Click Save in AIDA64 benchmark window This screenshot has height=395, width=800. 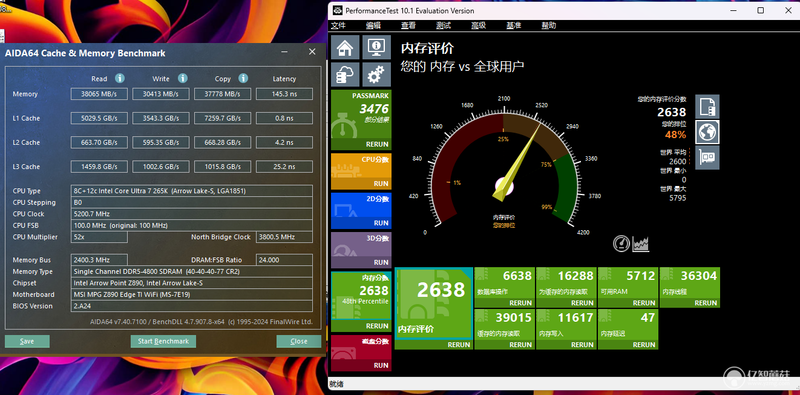point(27,341)
